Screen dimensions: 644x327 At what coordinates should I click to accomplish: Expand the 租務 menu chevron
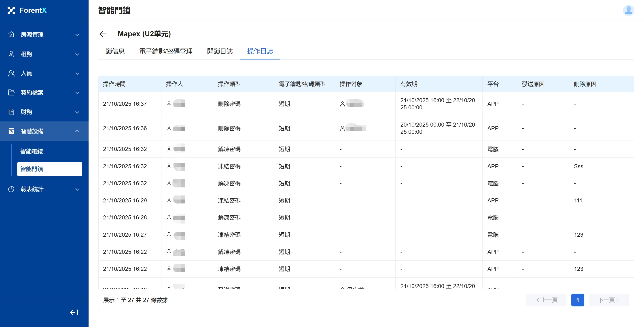point(77,54)
